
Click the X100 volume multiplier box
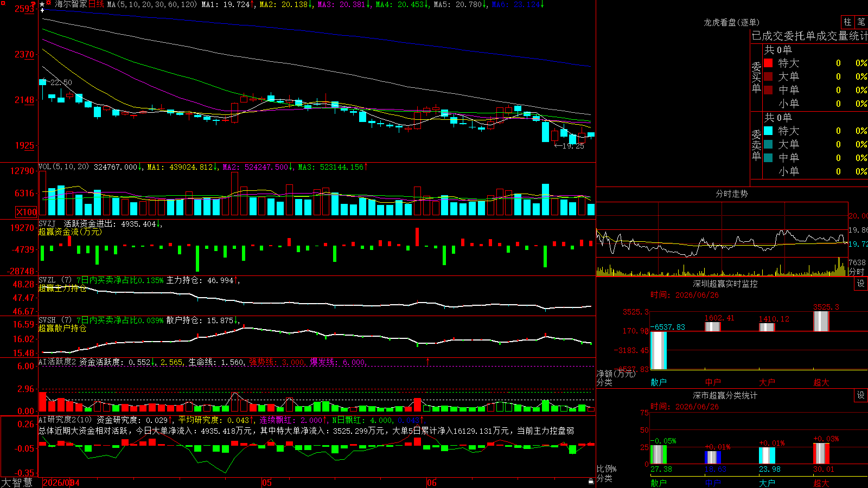(27, 212)
